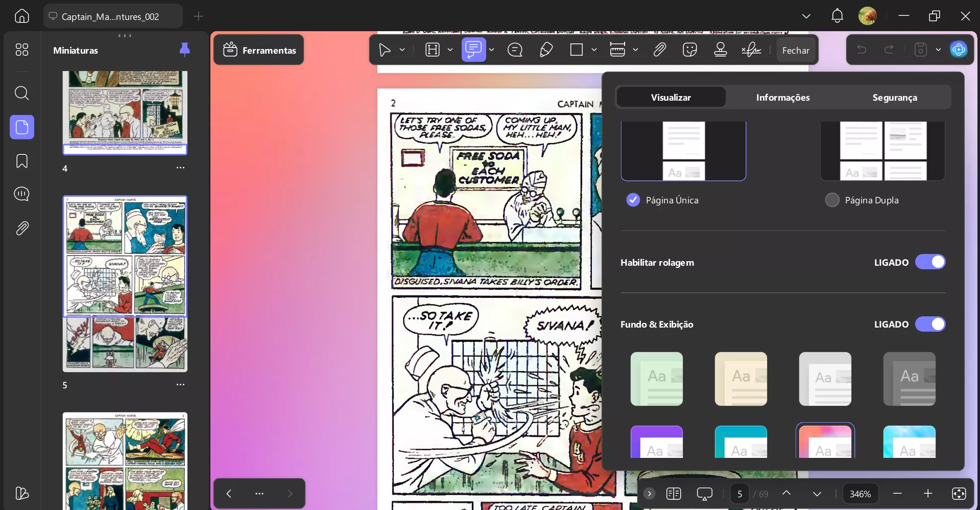The height and width of the screenshot is (510, 980).
Task: Open the thumbnails grid view icon
Action: point(22,50)
